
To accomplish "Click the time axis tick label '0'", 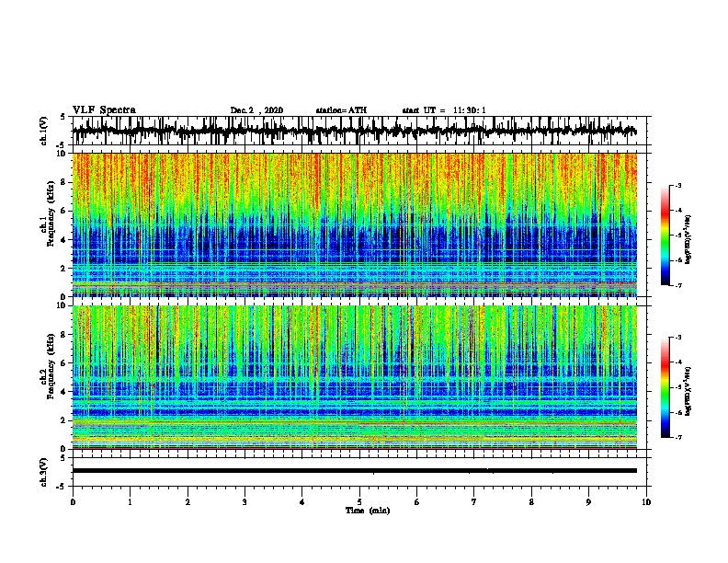I will pyautogui.click(x=73, y=502).
